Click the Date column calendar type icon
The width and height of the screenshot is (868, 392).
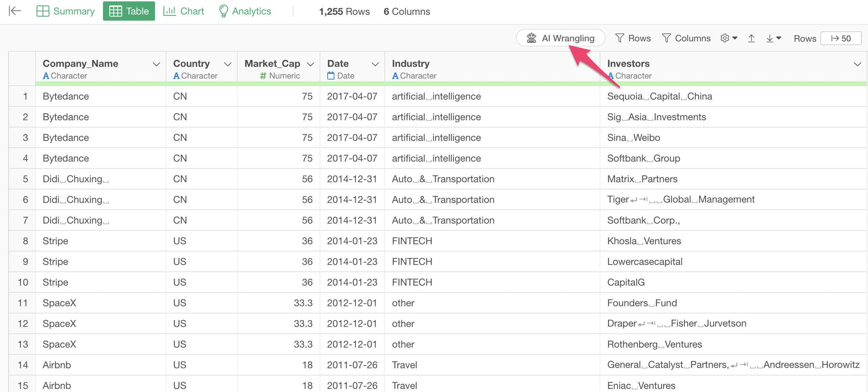coord(331,76)
